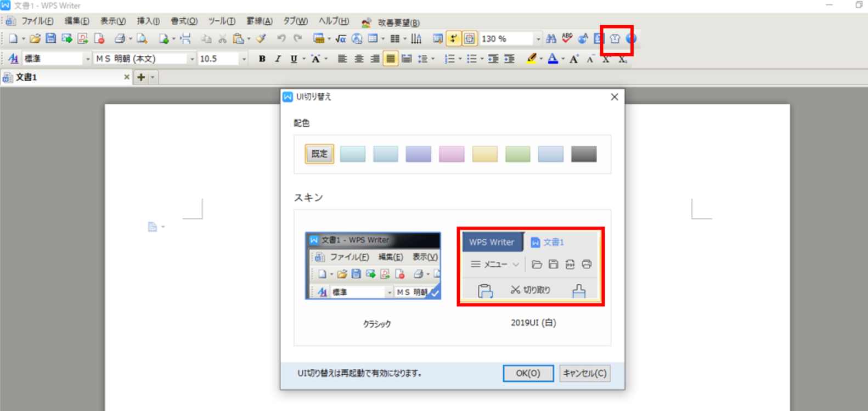
Task: Click the キャンセル(C) button
Action: point(585,373)
